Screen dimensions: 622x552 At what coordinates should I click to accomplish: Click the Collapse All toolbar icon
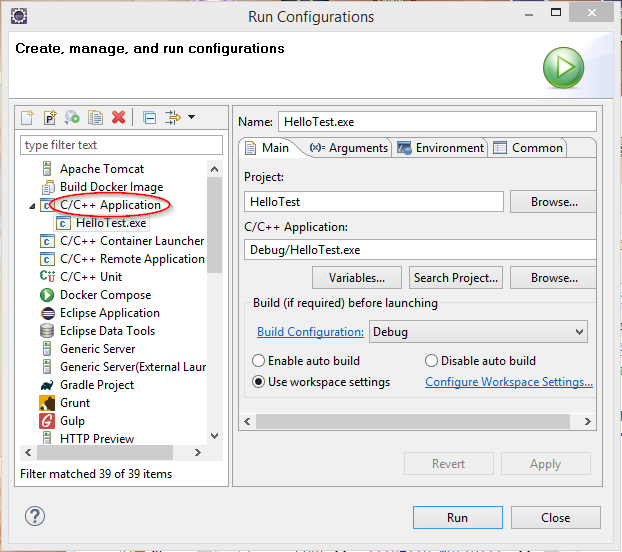point(149,117)
